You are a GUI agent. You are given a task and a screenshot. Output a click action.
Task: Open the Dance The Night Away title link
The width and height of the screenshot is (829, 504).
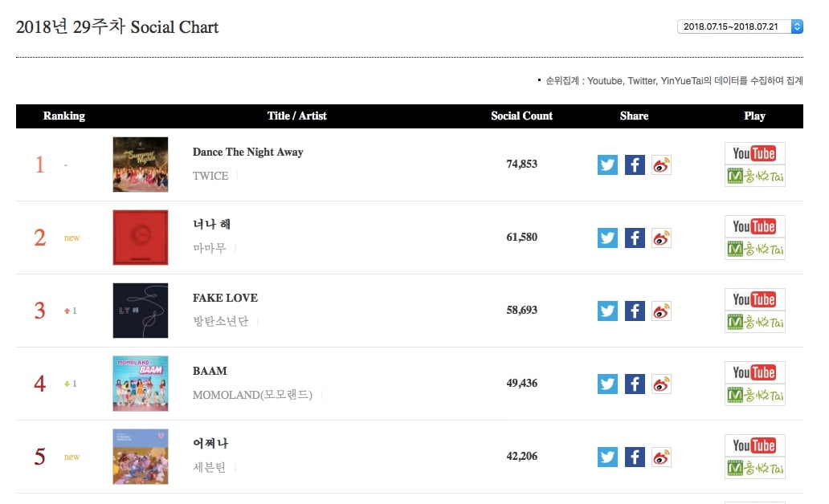(x=247, y=152)
